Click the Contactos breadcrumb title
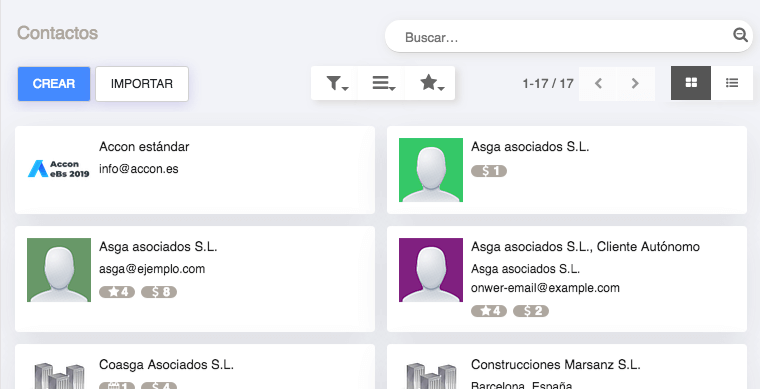Image resolution: width=760 pixels, height=389 pixels. click(x=57, y=33)
